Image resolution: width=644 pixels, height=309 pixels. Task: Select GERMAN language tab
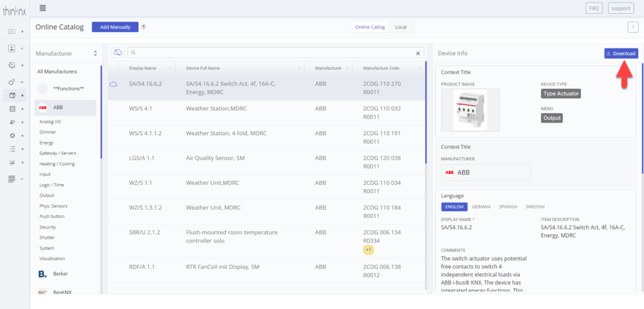481,207
